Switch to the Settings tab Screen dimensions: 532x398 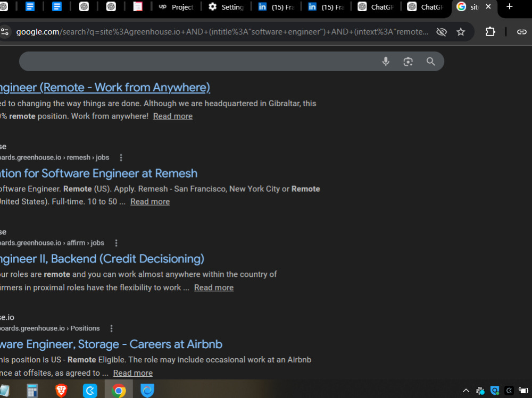[x=226, y=7]
